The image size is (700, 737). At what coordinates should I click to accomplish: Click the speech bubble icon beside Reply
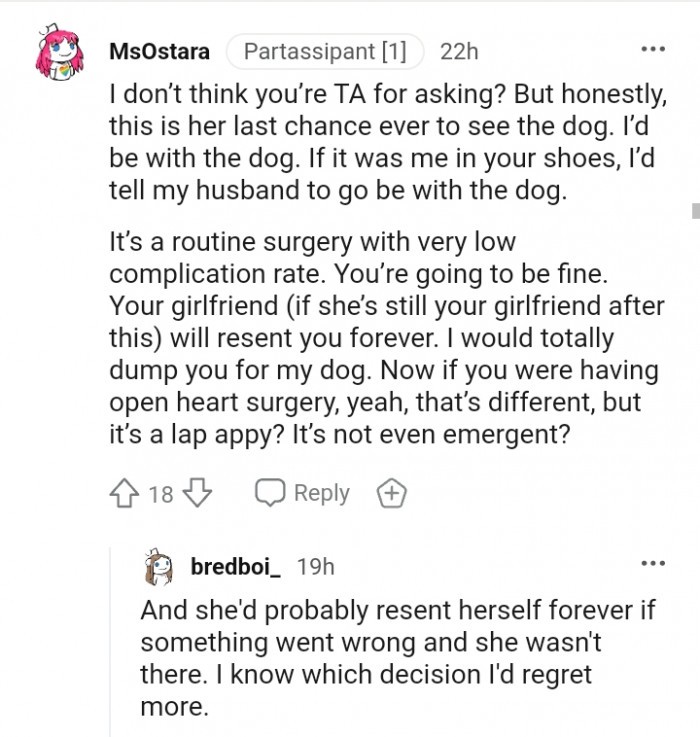click(269, 493)
